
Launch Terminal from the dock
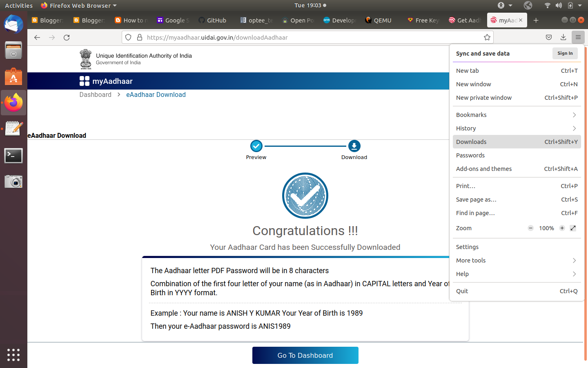[x=13, y=155]
